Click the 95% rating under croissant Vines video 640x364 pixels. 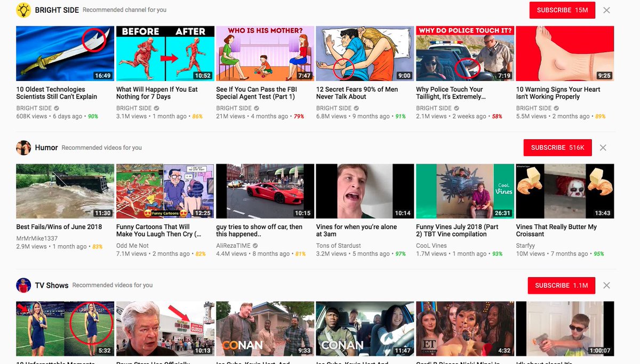[x=599, y=254]
